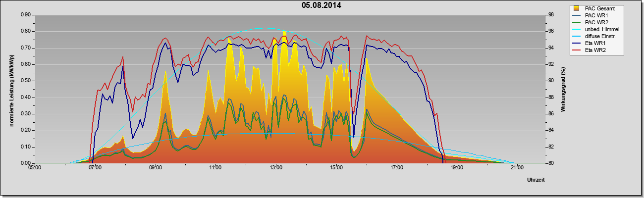644x198 pixels.
Task: Click the 19:00 time axis label
Action: (x=457, y=168)
